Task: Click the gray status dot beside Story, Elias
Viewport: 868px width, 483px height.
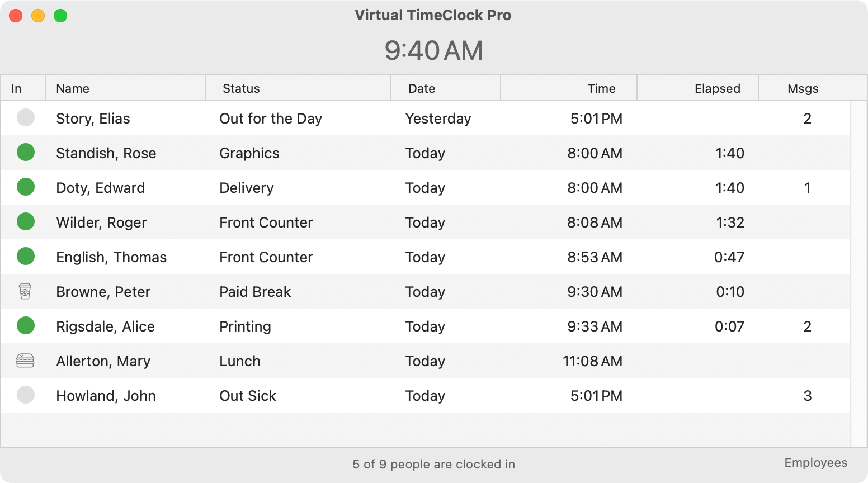Action: [x=25, y=118]
